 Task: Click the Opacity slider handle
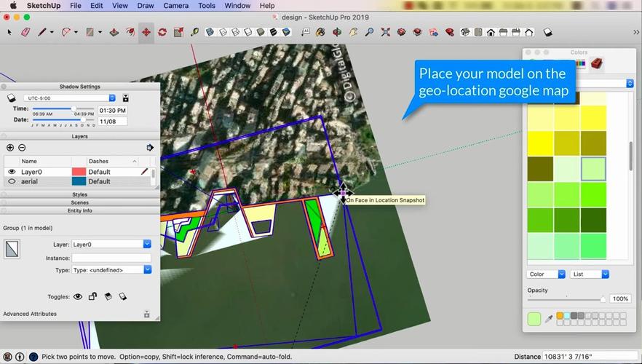pos(603,299)
